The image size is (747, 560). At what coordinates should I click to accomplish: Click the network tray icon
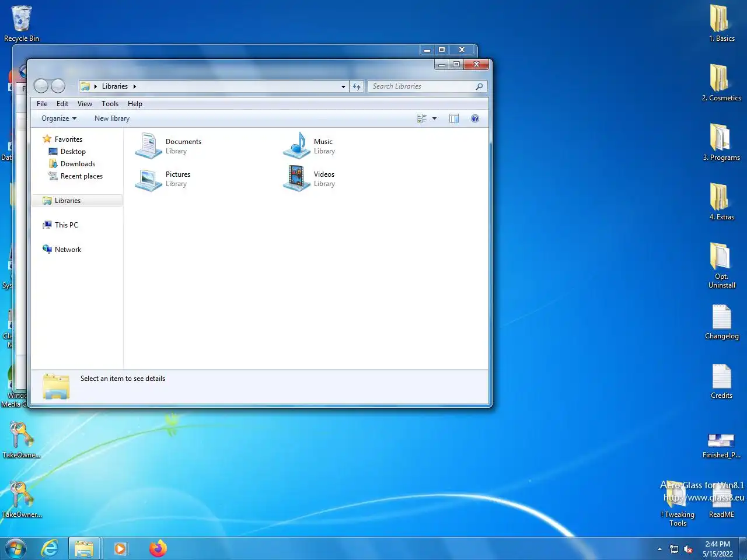pyautogui.click(x=674, y=549)
